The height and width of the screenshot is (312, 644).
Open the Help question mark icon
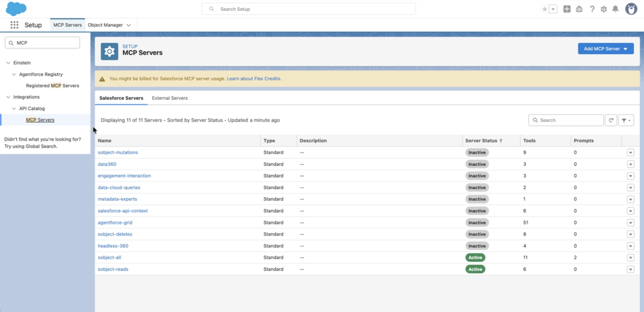[x=592, y=9]
